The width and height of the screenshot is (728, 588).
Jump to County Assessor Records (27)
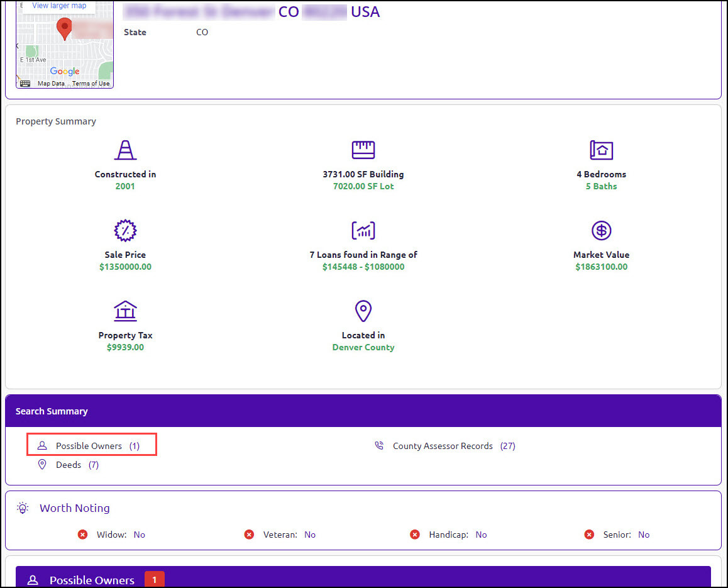(454, 446)
